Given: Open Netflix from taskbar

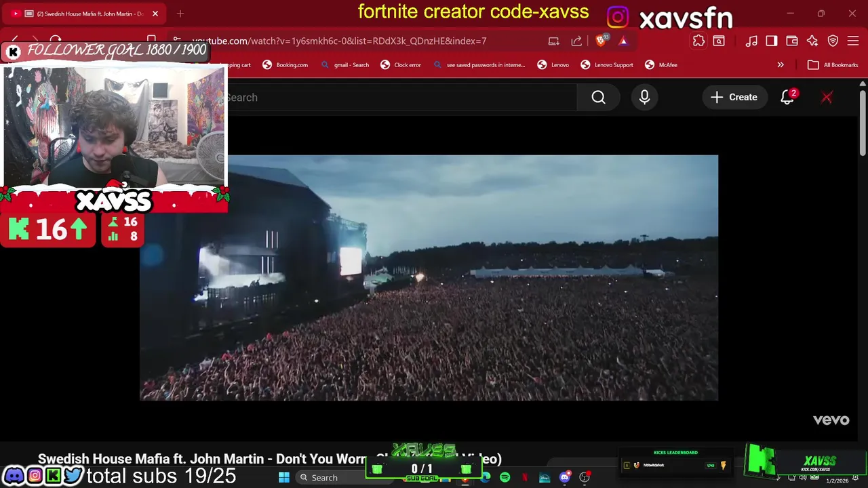Looking at the screenshot, I should coord(525,478).
